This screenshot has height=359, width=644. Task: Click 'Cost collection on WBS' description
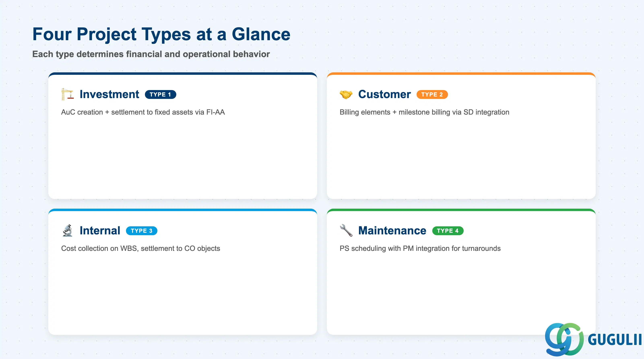[140, 248]
